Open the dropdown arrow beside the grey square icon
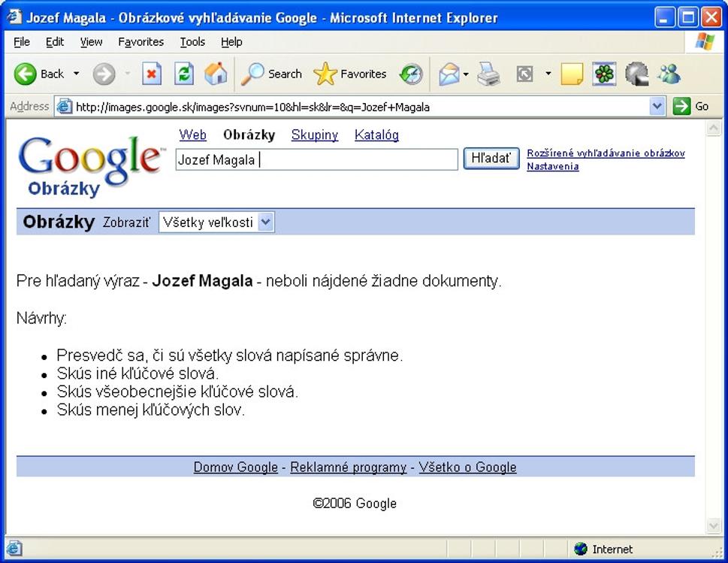The height and width of the screenshot is (563, 728). tap(548, 74)
